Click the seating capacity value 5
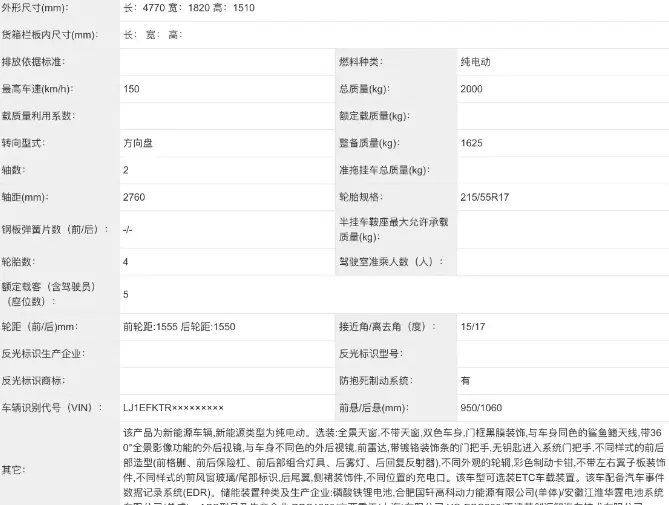The width and height of the screenshot is (669, 505). point(126,294)
